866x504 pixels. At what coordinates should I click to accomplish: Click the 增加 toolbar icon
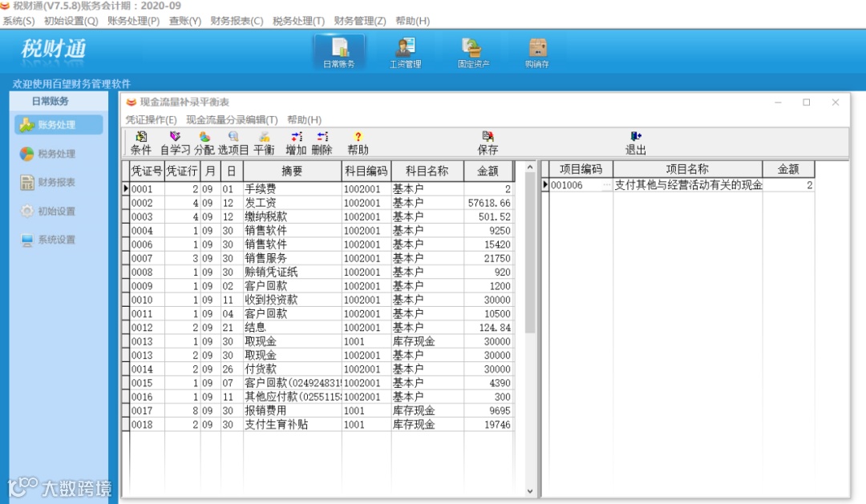point(296,143)
